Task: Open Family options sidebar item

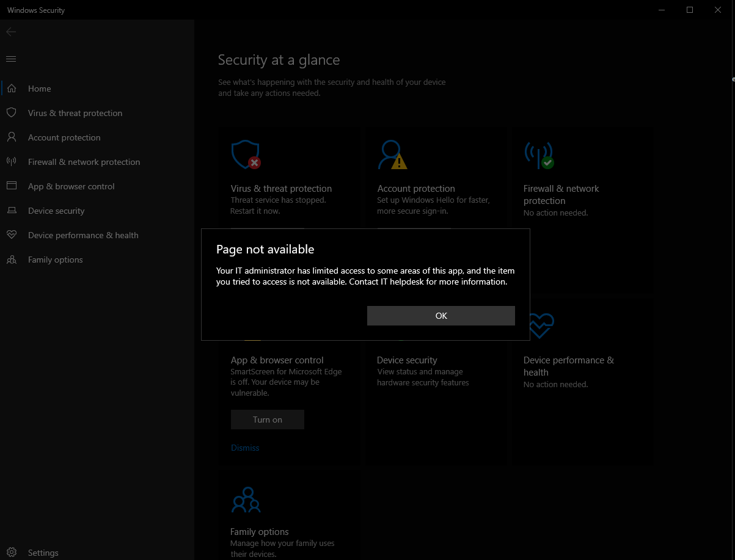Action: pos(98,260)
